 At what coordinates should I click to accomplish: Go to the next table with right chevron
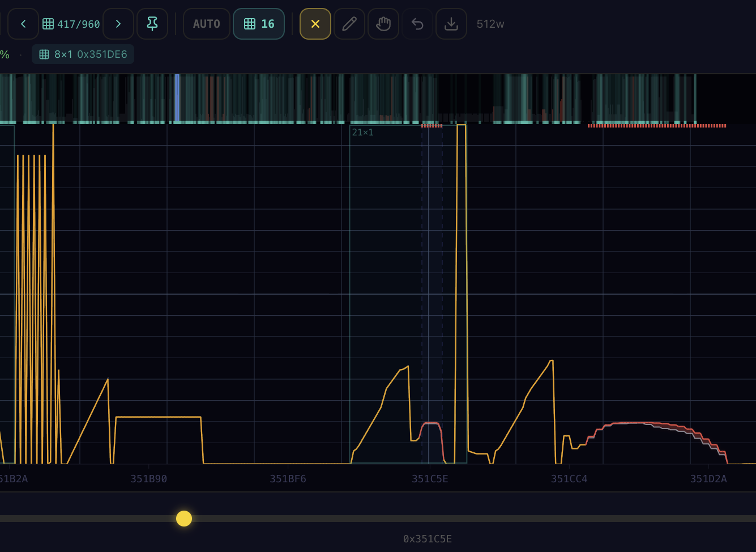[118, 24]
